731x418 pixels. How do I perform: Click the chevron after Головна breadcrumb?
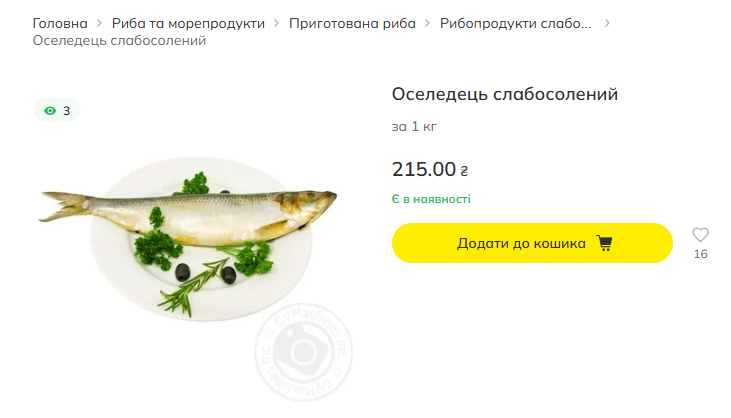[x=100, y=22]
